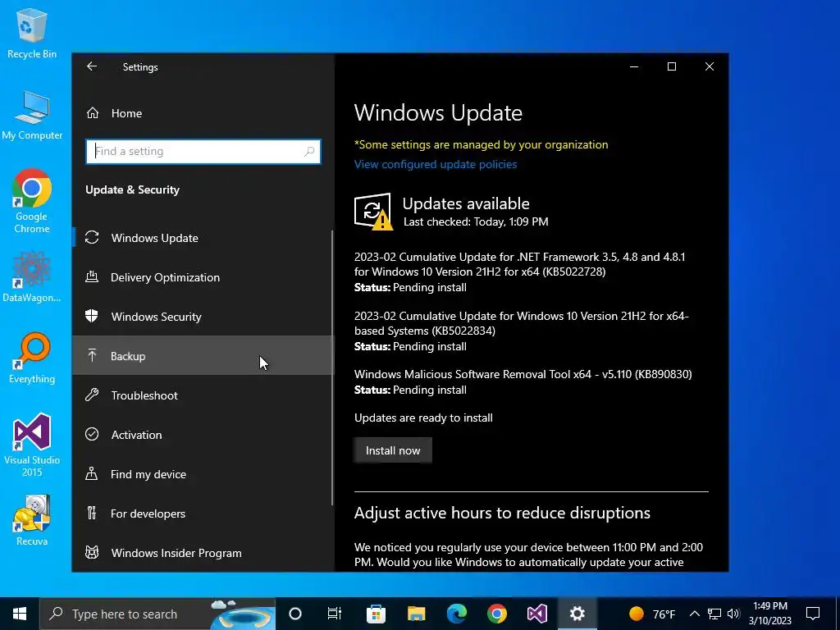The height and width of the screenshot is (630, 840).
Task: Open Find my device settings page
Action: click(203, 473)
